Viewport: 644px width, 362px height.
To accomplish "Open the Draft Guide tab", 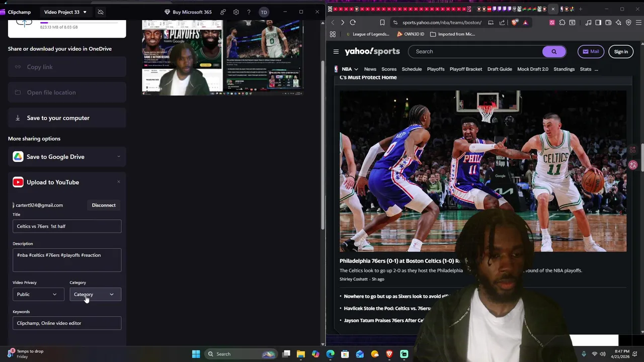I will (x=500, y=69).
